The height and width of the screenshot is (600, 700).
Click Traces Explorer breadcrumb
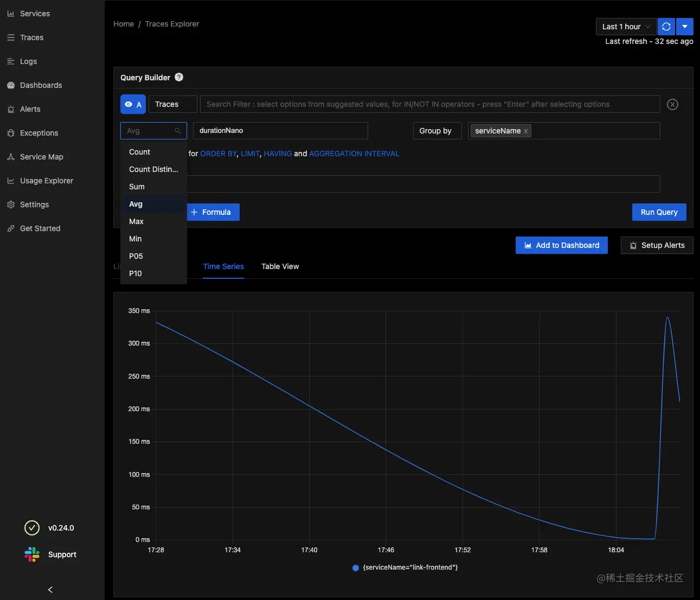[x=172, y=24]
